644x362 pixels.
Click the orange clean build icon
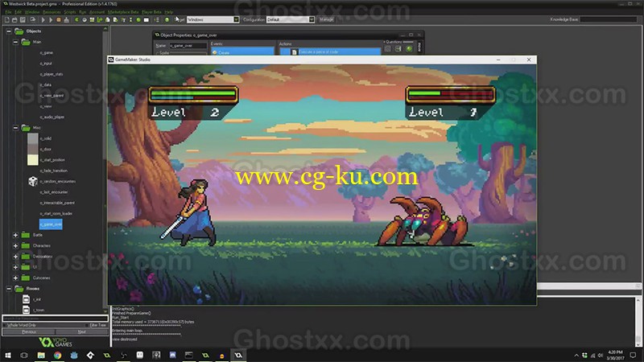pyautogui.click(x=58, y=19)
